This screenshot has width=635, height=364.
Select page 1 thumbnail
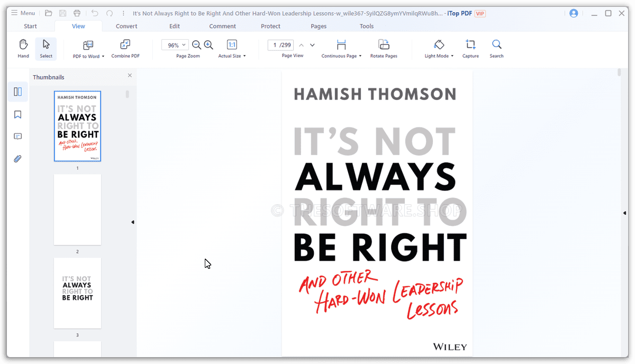[77, 126]
